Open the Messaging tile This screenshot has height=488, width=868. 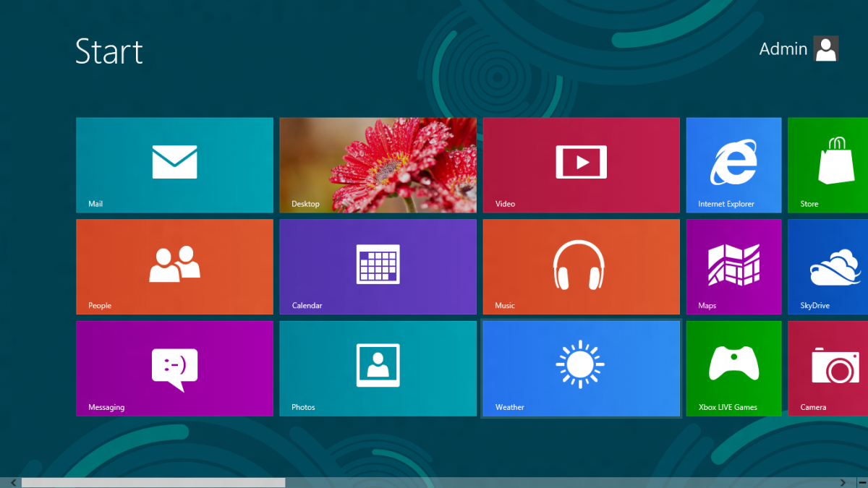pyautogui.click(x=174, y=369)
